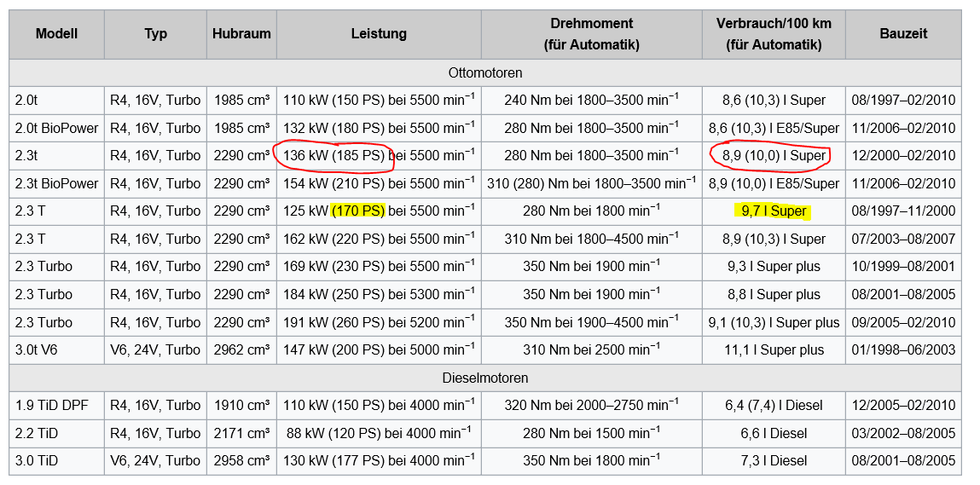The image size is (980, 485).
Task: Select the Dieselmotoren section row
Action: coord(485,378)
